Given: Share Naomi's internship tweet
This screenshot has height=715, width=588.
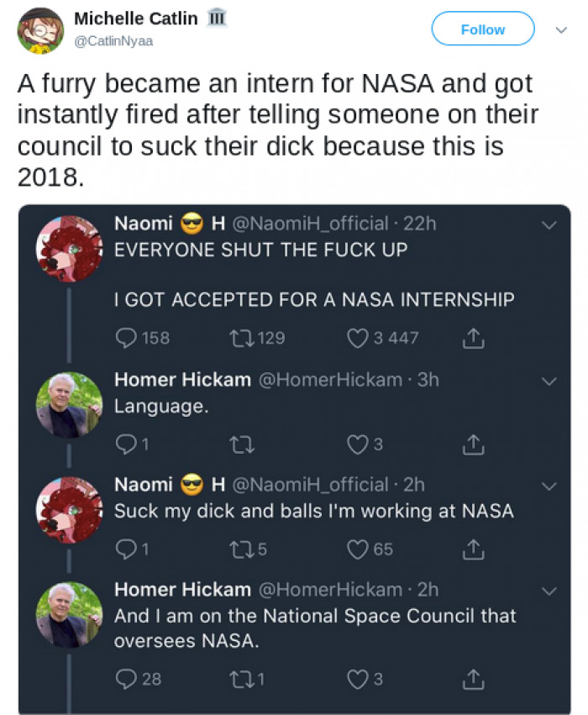Looking at the screenshot, I should coord(474,338).
